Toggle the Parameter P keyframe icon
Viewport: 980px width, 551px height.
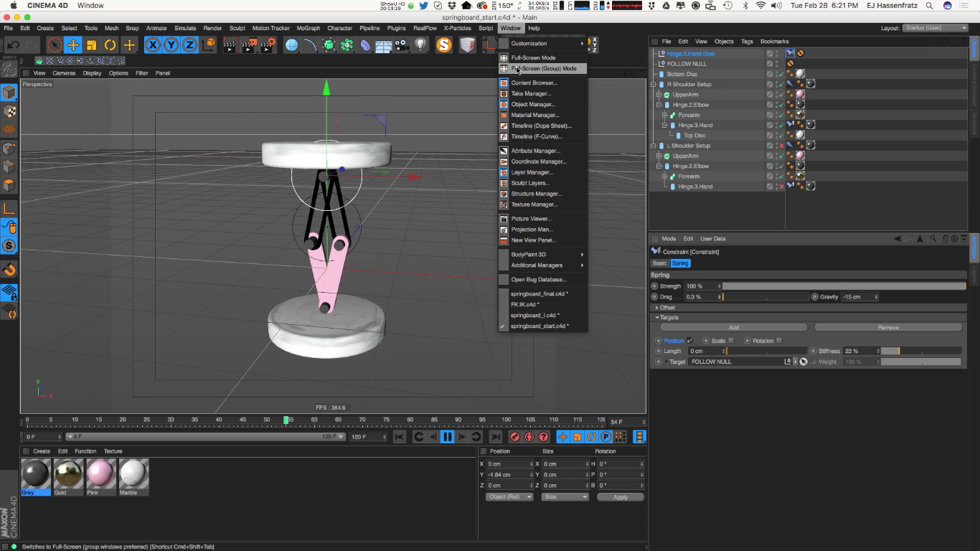click(606, 437)
